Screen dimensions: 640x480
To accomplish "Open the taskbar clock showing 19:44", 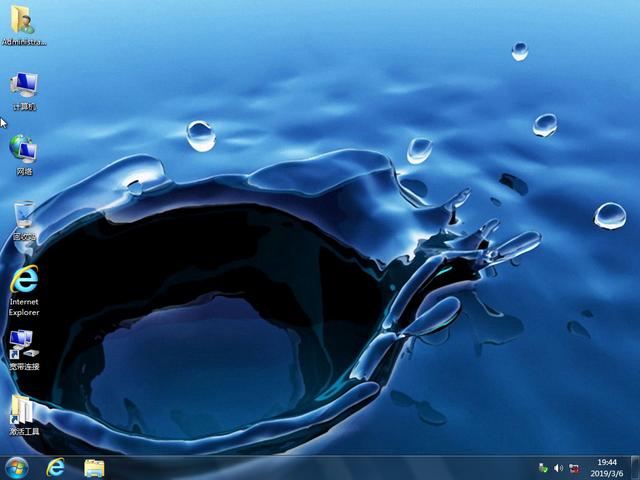I will click(607, 468).
